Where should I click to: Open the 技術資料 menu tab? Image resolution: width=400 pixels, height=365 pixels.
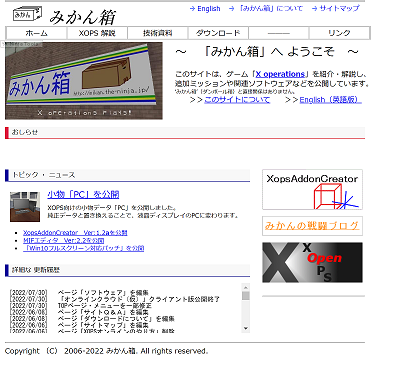(x=158, y=33)
